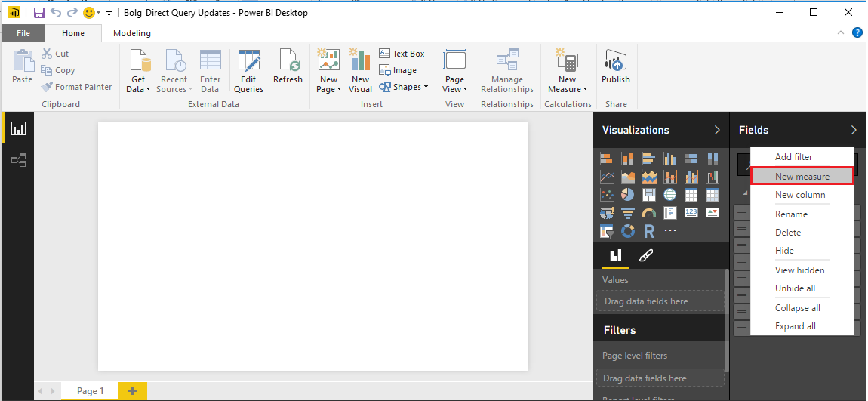Switch to the Modeling ribbon tab

132,33
